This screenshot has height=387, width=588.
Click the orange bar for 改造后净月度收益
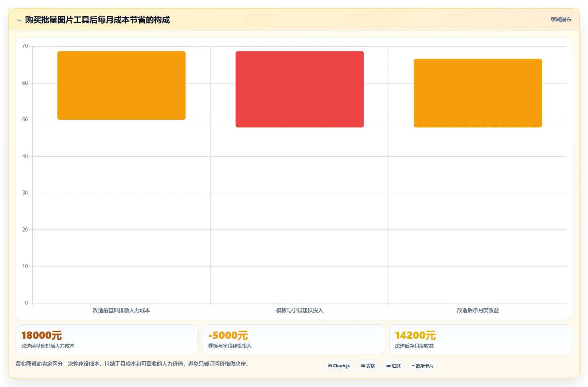tap(478, 93)
